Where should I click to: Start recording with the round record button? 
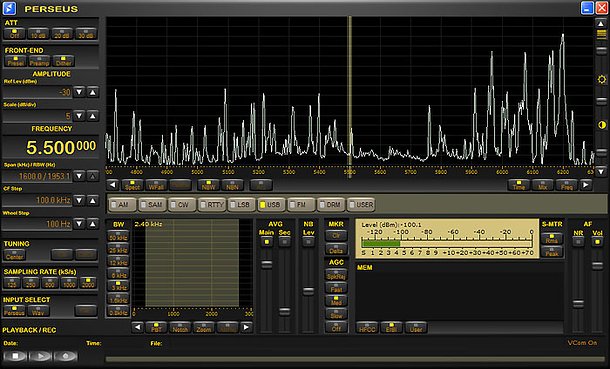tap(65, 356)
